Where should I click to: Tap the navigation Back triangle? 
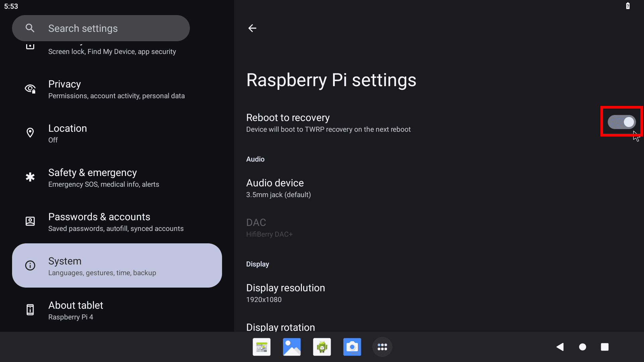click(x=560, y=347)
